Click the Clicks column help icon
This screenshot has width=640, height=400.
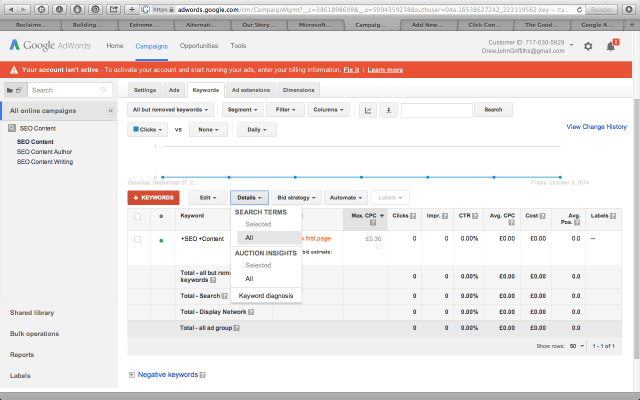point(413,216)
